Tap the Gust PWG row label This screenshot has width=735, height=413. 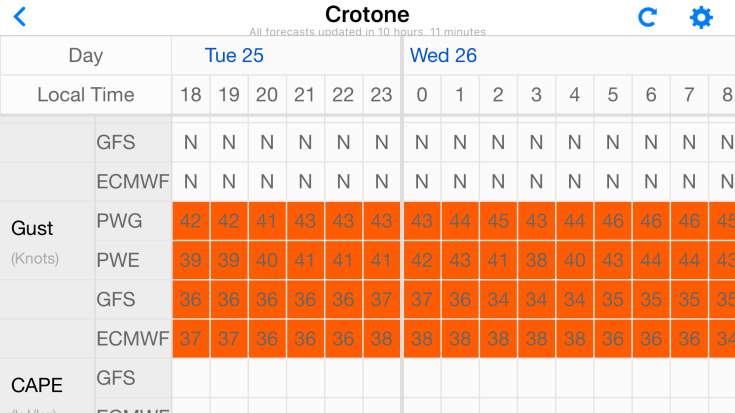click(x=118, y=221)
